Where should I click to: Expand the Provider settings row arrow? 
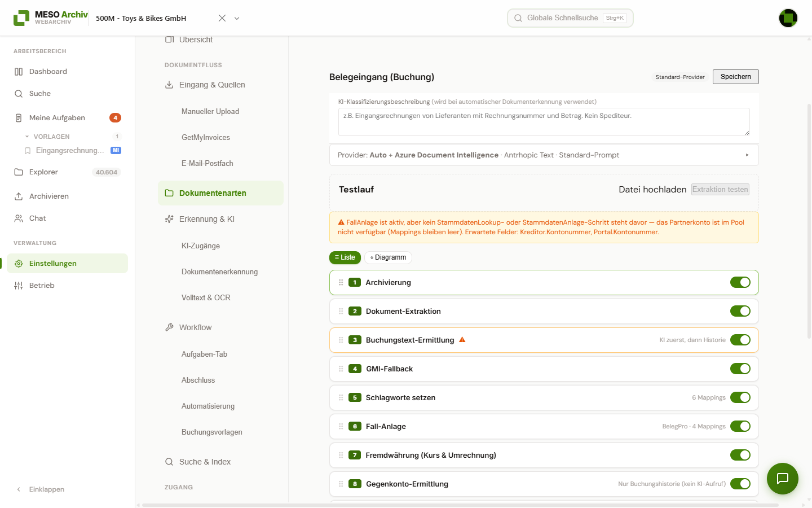click(747, 155)
